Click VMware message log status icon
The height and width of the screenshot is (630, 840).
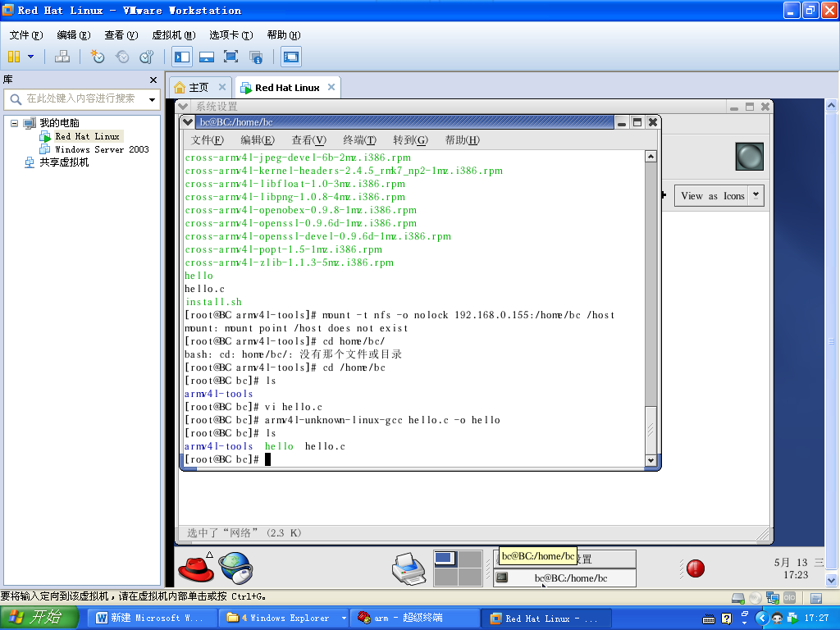click(816, 598)
